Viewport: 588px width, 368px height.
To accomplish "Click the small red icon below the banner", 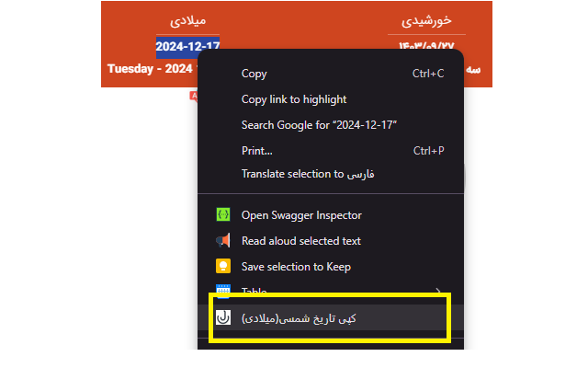I will click(x=194, y=96).
